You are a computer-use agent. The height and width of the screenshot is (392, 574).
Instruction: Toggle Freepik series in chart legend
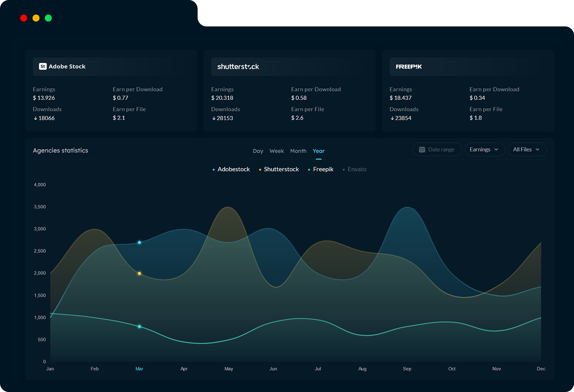(x=321, y=169)
